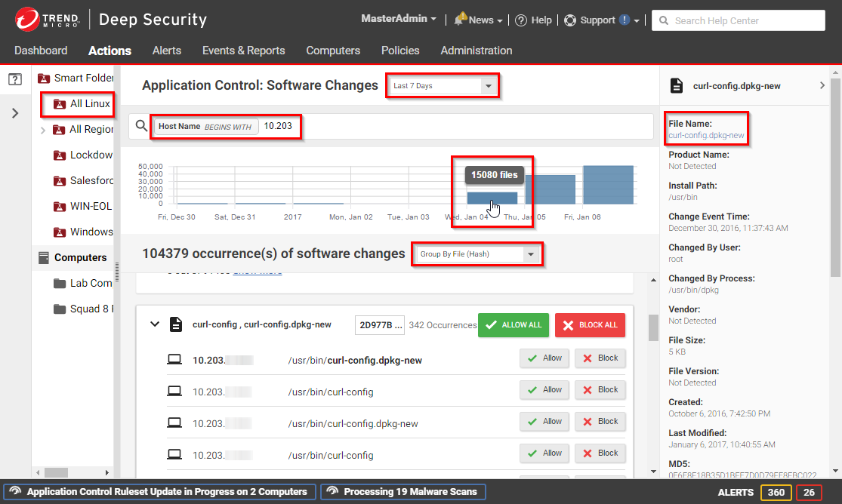842x504 pixels.
Task: Open the Administration menu
Action: [476, 51]
